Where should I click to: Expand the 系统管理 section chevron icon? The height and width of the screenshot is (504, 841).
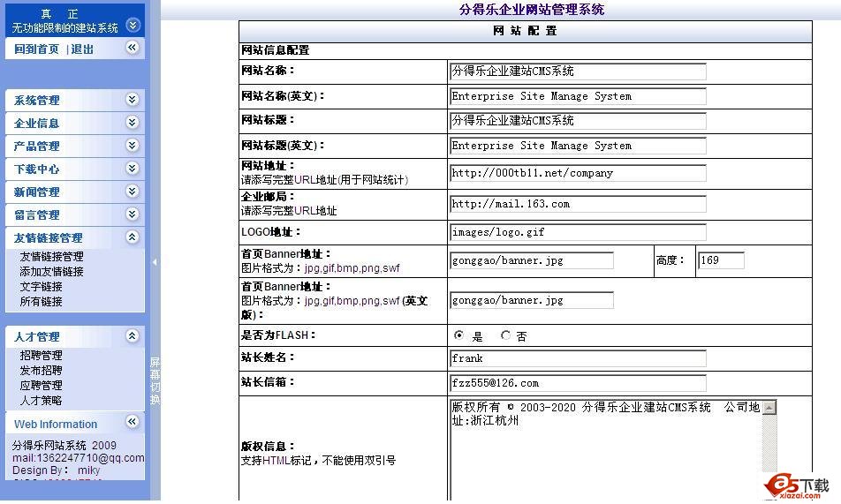133,100
